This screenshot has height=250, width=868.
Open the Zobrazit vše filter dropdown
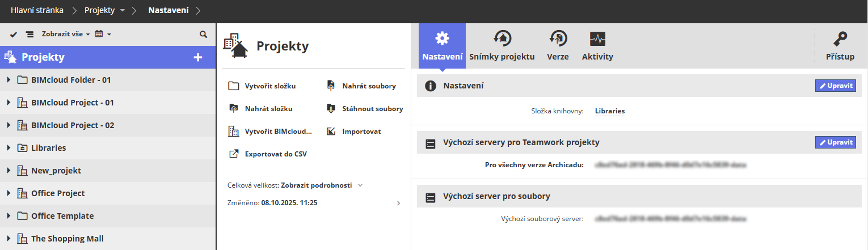66,35
